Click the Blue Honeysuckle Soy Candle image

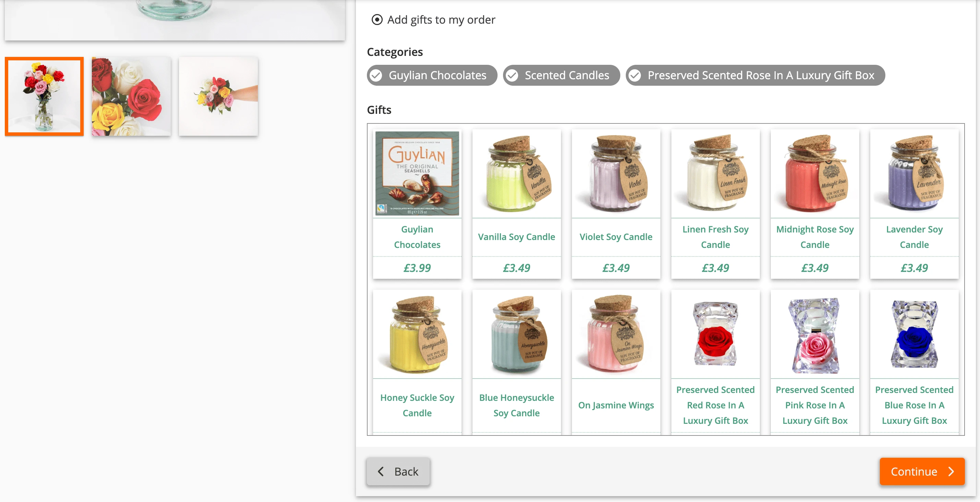516,334
